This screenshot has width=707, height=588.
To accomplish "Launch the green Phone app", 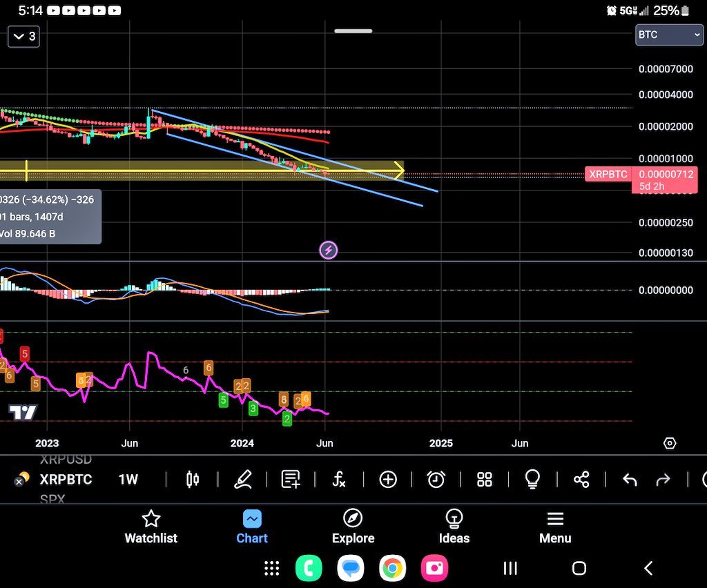I will pos(309,568).
